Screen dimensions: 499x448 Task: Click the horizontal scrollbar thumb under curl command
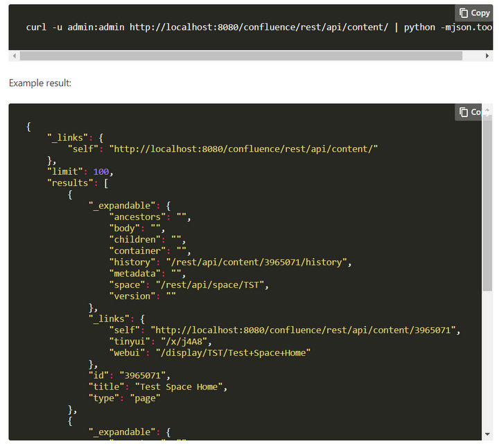[241, 55]
